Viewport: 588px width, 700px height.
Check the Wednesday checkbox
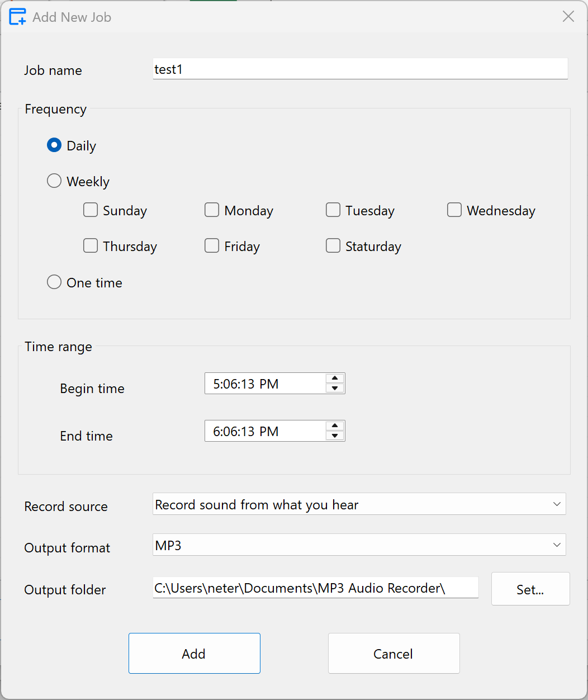point(454,210)
